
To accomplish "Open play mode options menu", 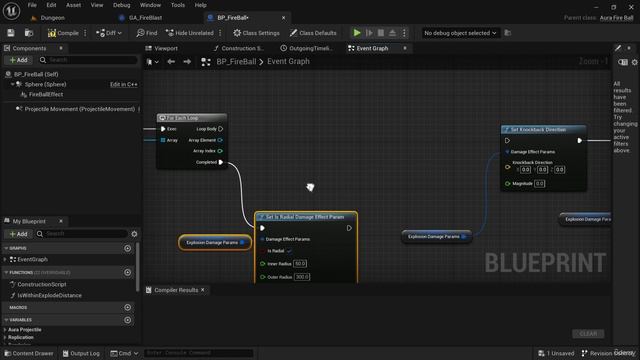I will point(404,33).
